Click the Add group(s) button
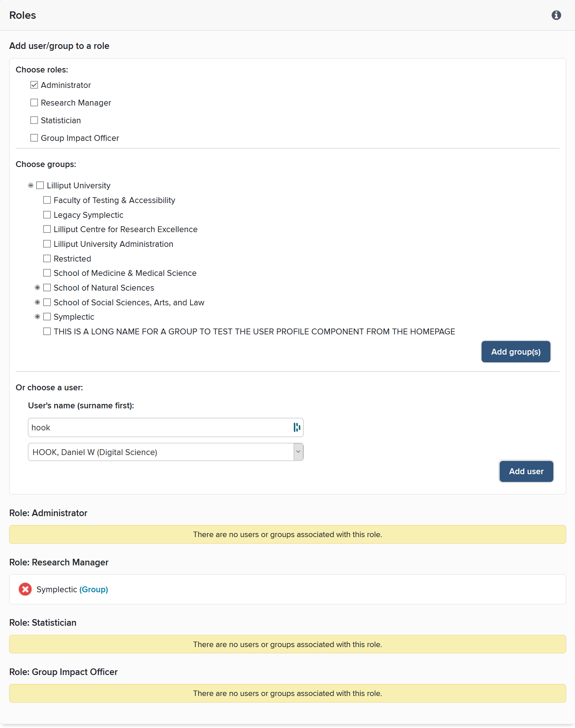Screen dimensions: 575x728 [515, 352]
